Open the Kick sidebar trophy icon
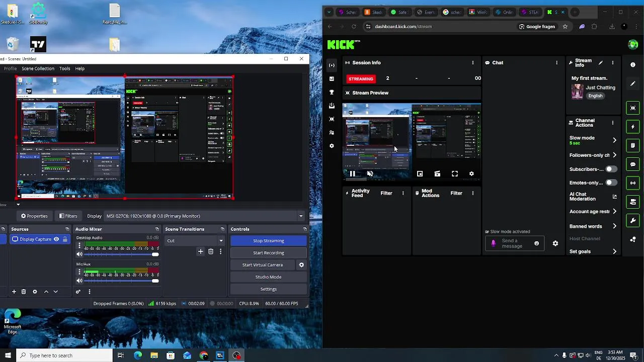Viewport: 644px width, 362px height. [x=332, y=93]
